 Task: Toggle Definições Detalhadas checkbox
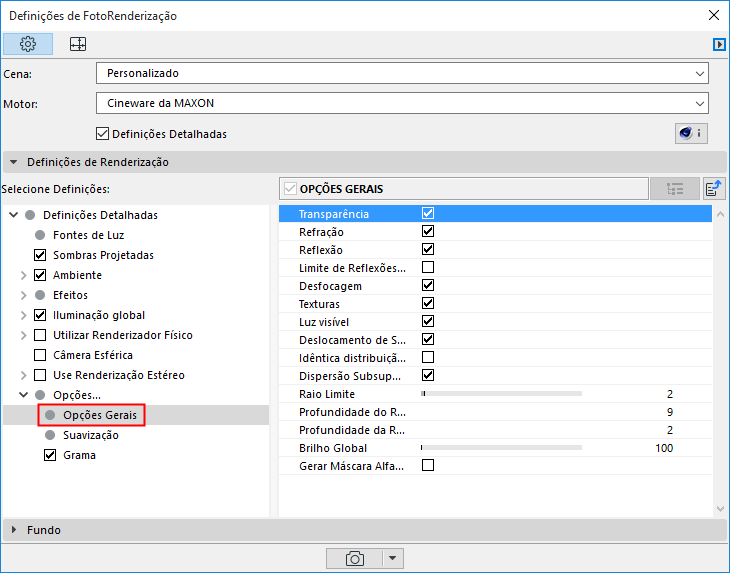coord(102,134)
